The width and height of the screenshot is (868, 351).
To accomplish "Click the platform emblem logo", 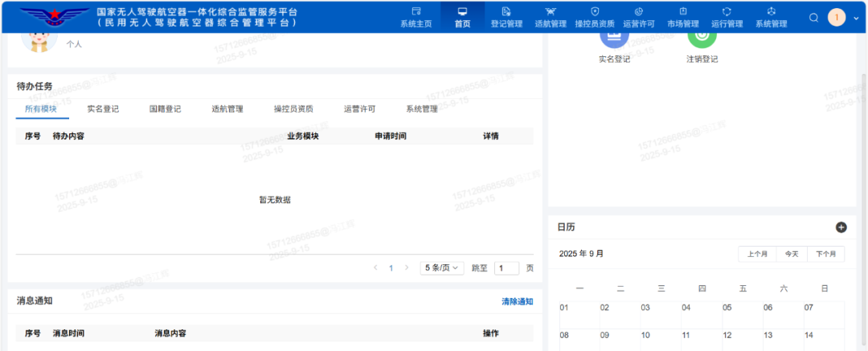I will (x=55, y=17).
